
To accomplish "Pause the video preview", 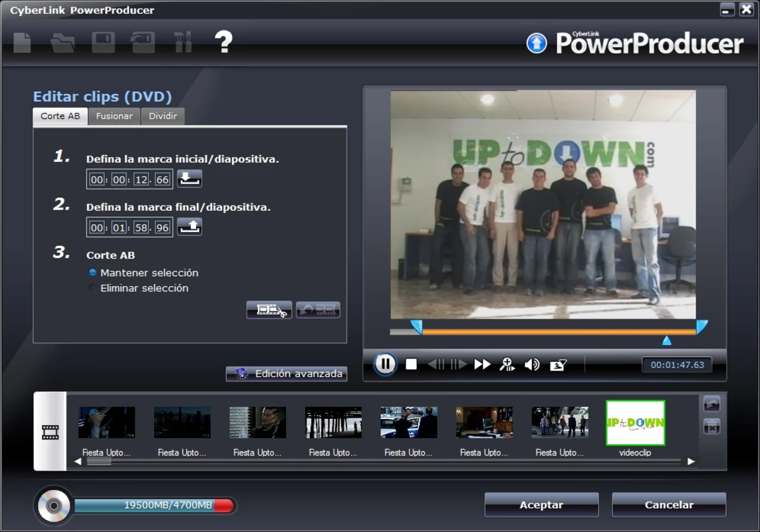I will pyautogui.click(x=386, y=364).
